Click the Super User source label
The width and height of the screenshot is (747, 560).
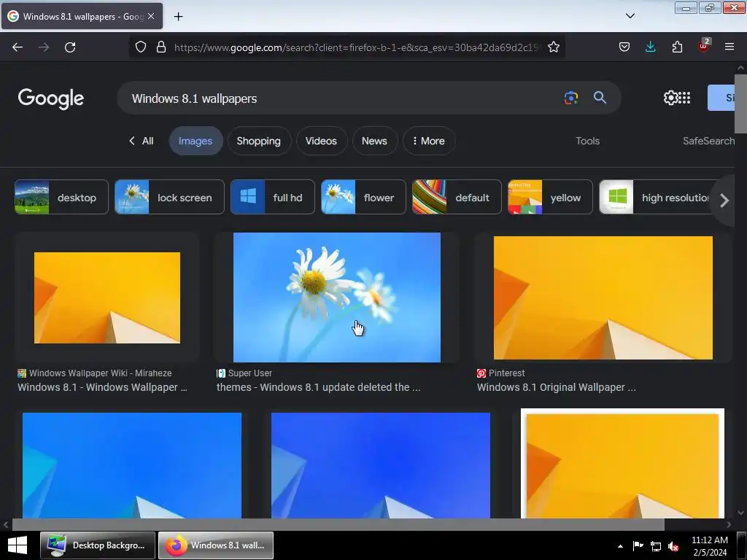coord(250,373)
